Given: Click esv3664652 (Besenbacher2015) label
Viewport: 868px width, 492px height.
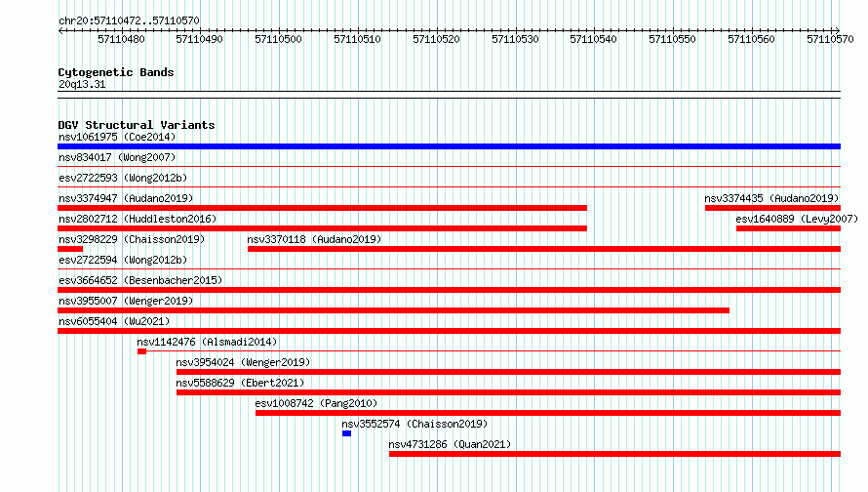Looking at the screenshot, I should tap(140, 280).
